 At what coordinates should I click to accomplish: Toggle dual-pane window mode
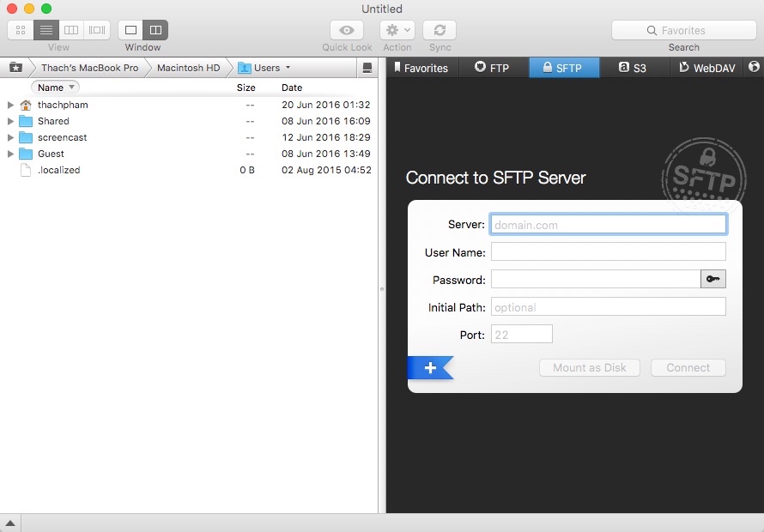(x=155, y=29)
